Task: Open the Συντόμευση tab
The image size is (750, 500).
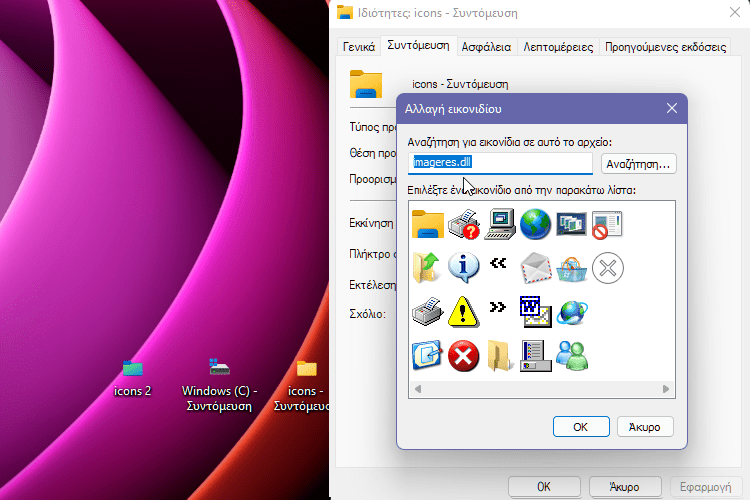Action: point(419,45)
